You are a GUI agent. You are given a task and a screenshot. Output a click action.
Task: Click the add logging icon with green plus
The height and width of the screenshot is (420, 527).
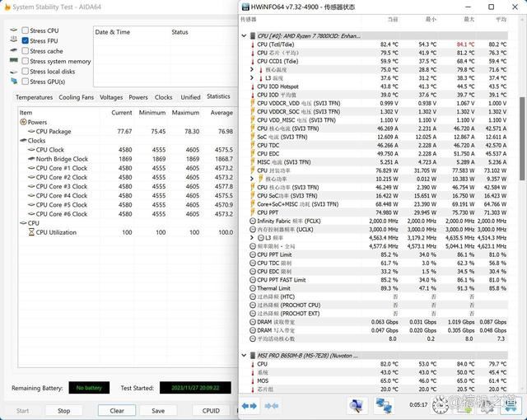(x=465, y=405)
